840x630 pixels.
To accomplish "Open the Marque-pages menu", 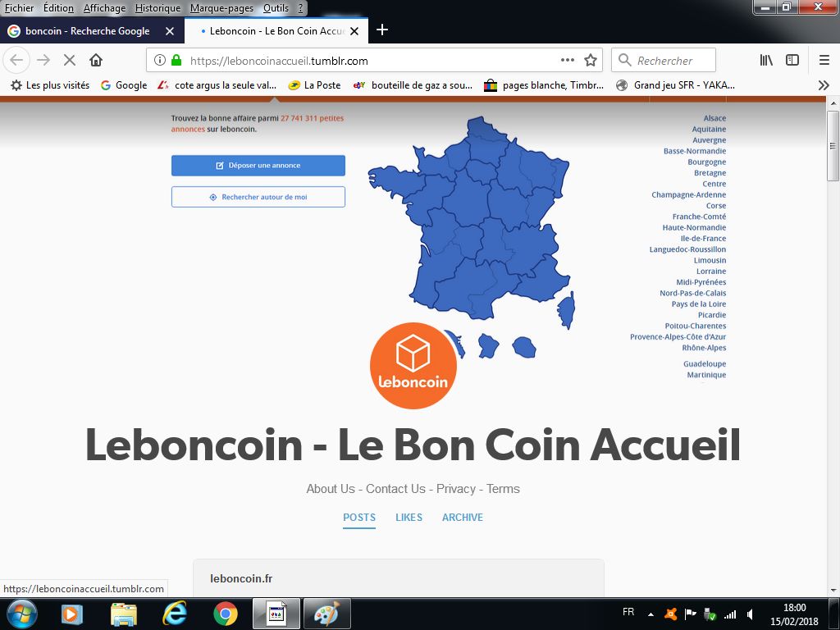I will [x=221, y=8].
